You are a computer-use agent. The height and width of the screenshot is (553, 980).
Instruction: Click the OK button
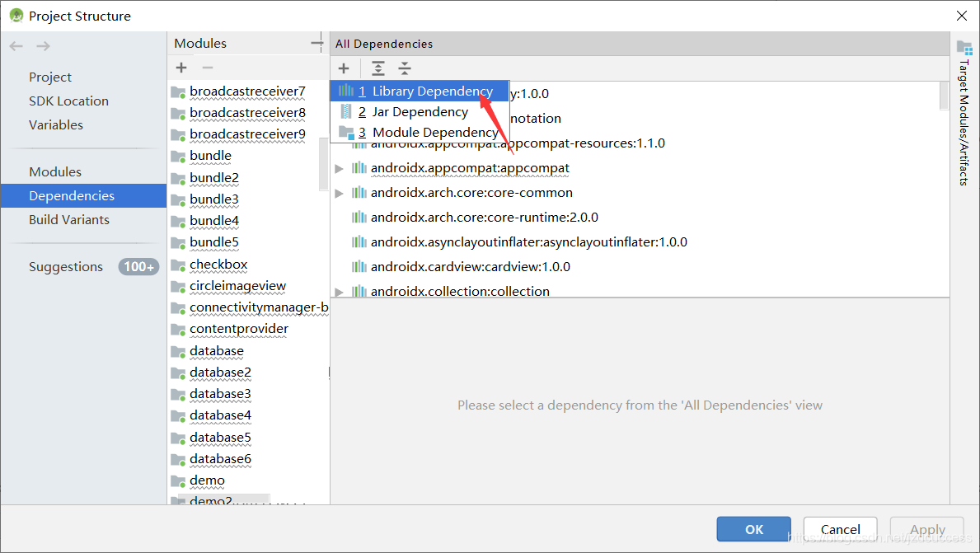pos(753,529)
